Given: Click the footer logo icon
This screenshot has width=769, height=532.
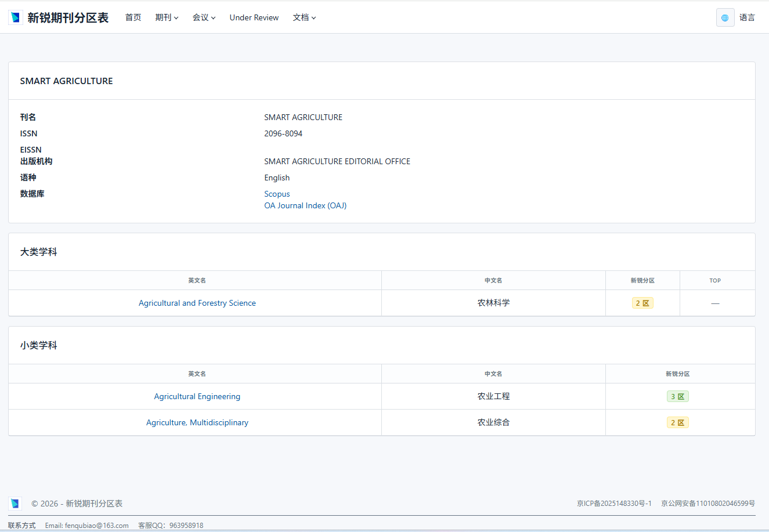Looking at the screenshot, I should tap(15, 504).
